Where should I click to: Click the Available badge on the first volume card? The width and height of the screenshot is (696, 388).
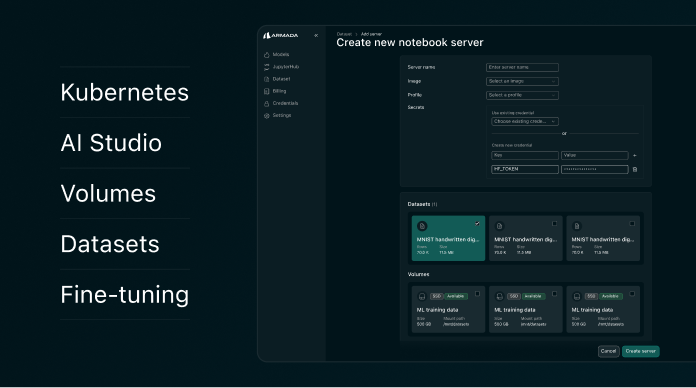[455, 296]
